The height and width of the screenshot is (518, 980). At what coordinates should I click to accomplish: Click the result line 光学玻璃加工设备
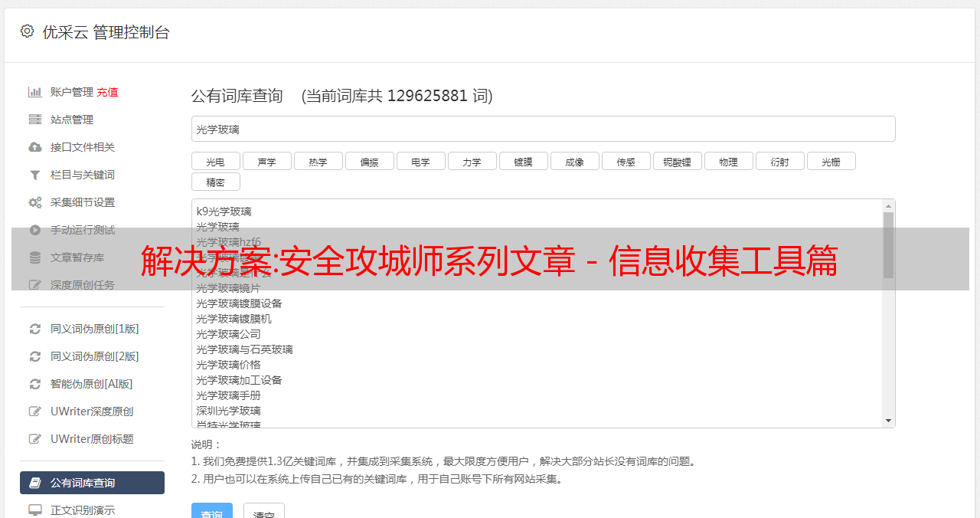click(239, 380)
